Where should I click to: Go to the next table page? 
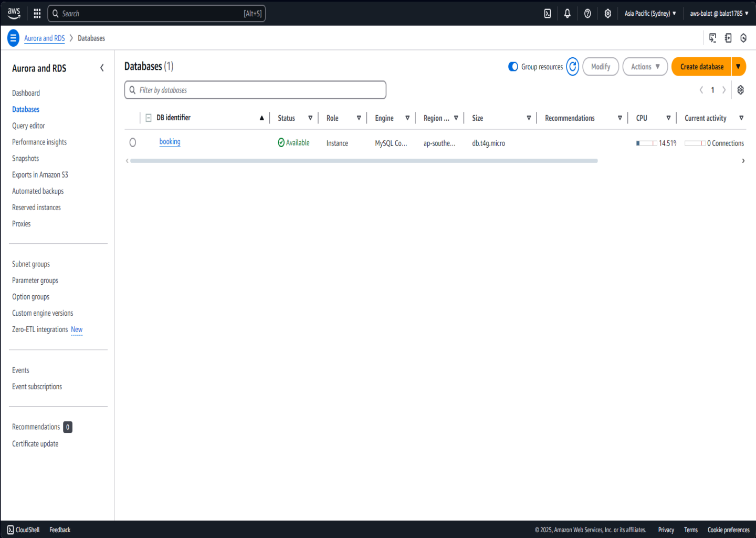coord(724,90)
